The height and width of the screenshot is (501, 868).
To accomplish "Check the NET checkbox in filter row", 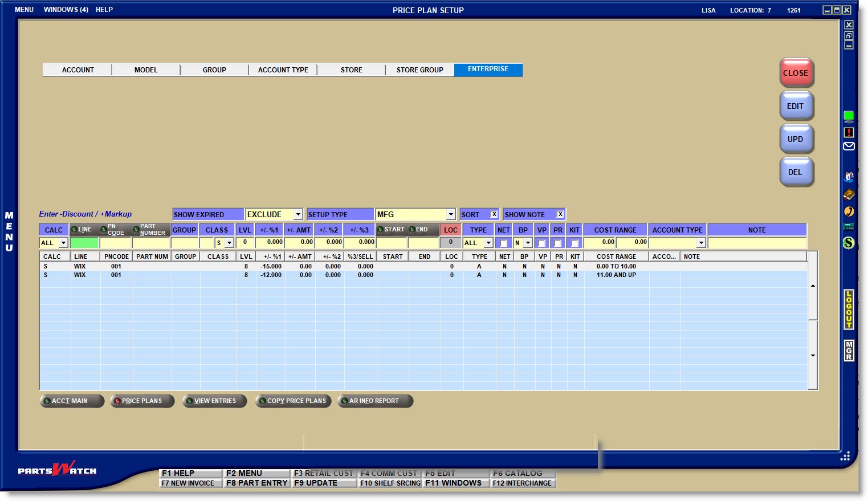I will 503,243.
